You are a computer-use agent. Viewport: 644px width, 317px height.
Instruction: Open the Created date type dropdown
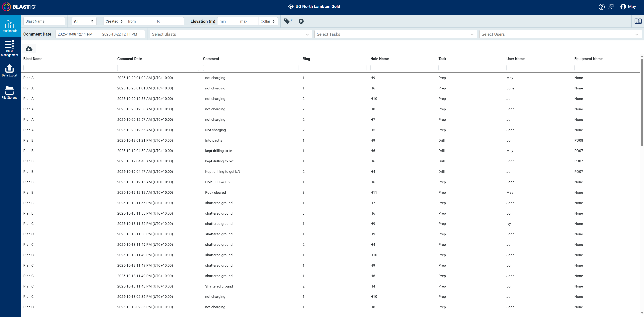(x=114, y=21)
